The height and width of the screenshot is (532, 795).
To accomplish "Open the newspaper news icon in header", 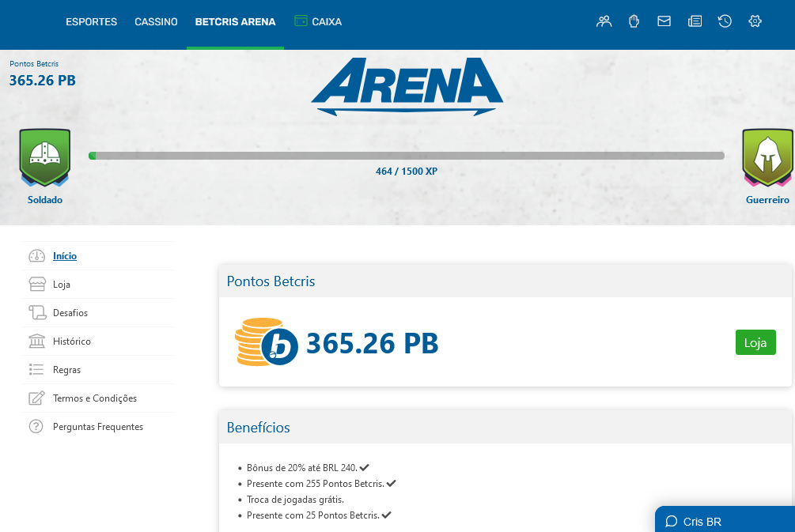I will point(695,21).
